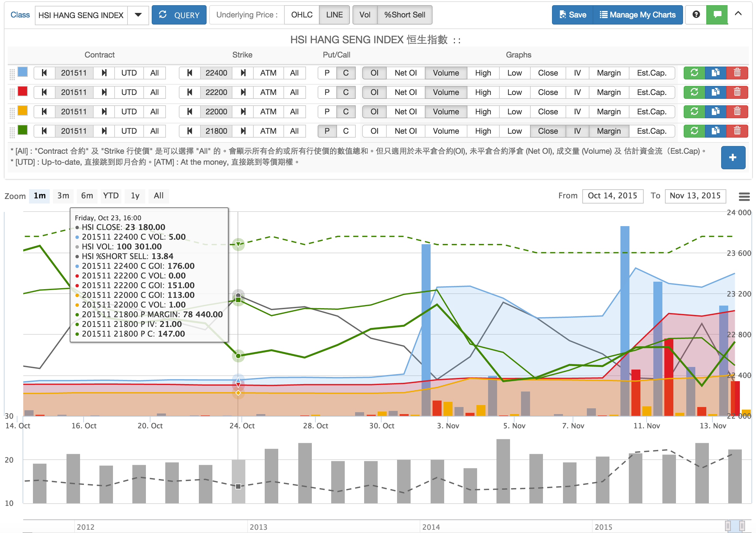The image size is (756, 533).
Task: Duplicate the 22400 strike row
Action: pos(716,73)
